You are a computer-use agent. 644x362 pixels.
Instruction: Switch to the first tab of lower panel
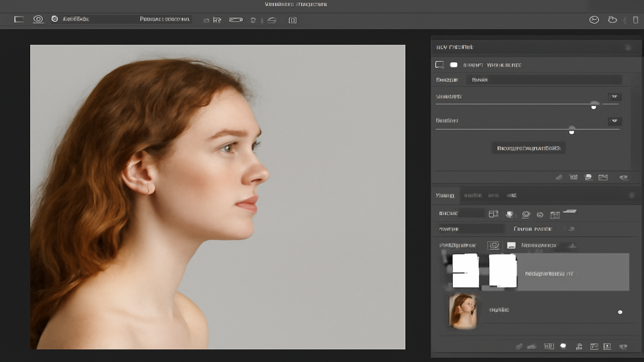(x=445, y=195)
